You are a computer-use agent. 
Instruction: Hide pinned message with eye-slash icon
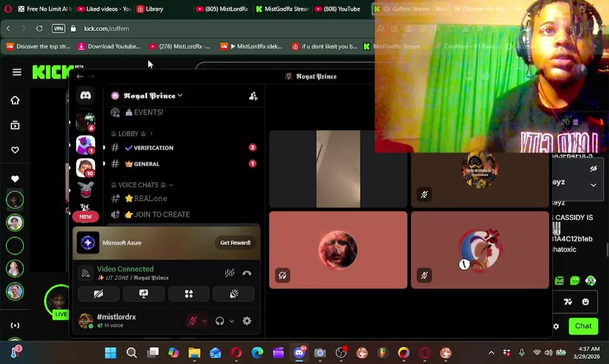(593, 168)
